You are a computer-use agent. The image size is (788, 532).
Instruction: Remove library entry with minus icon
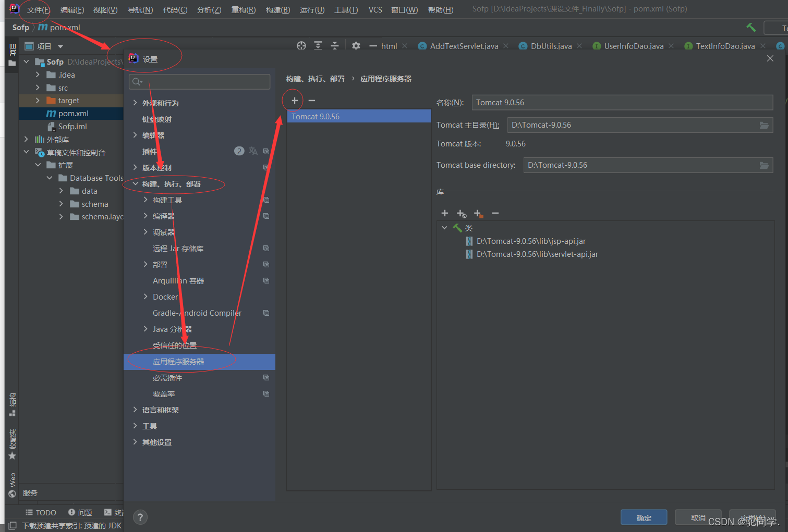click(495, 213)
